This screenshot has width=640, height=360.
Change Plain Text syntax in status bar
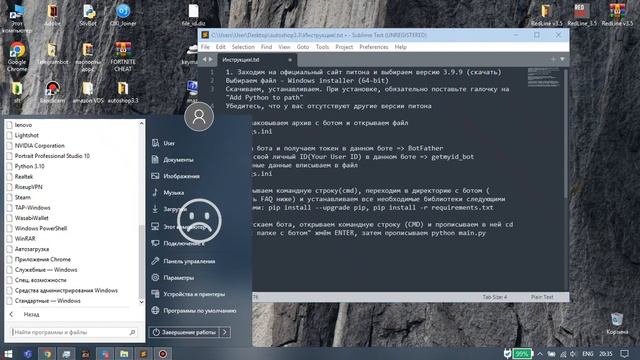click(542, 297)
